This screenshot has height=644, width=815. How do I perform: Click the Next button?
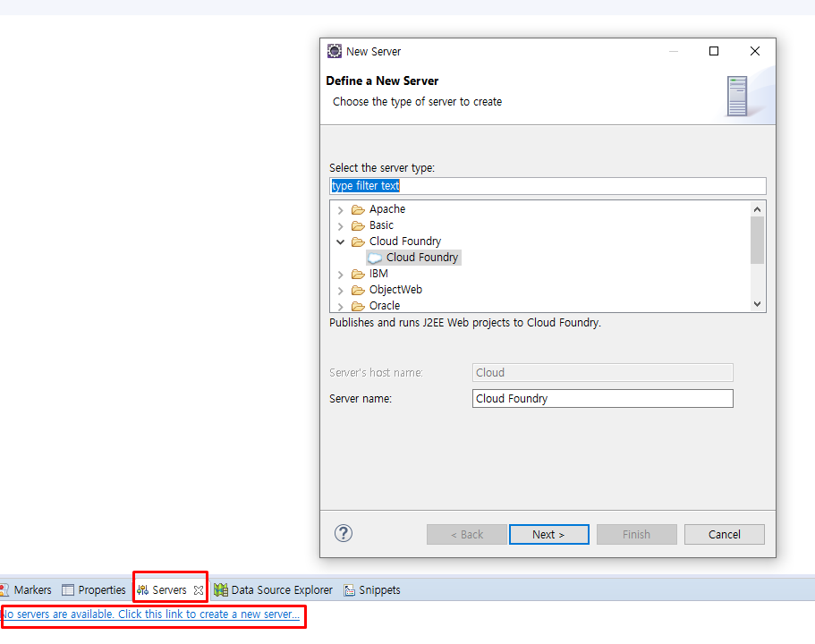549,534
